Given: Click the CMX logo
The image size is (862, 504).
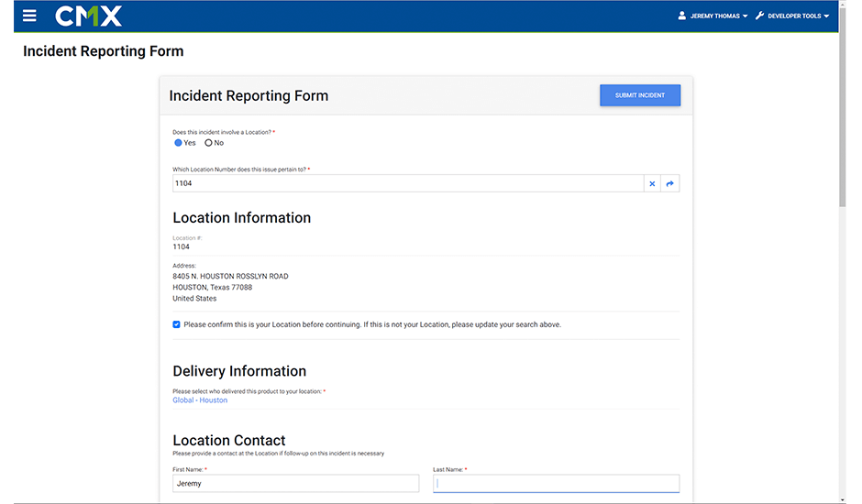Looking at the screenshot, I should tap(89, 16).
